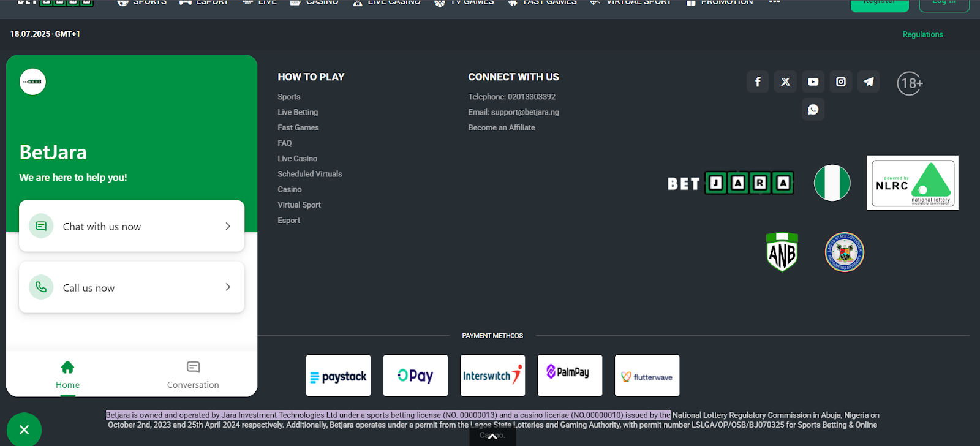Viewport: 980px width, 446px height.
Task: Click the HOW TO PLAY heading
Action: (311, 77)
